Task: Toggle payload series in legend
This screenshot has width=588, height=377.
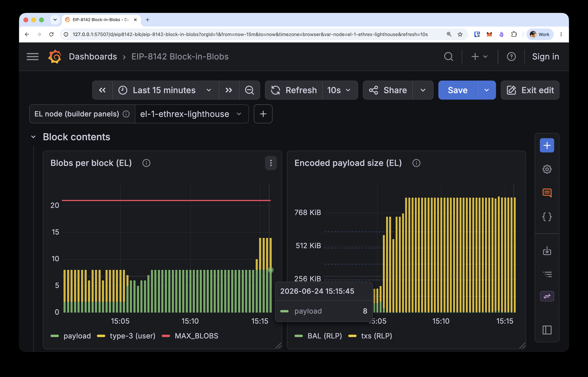Action: pos(77,336)
